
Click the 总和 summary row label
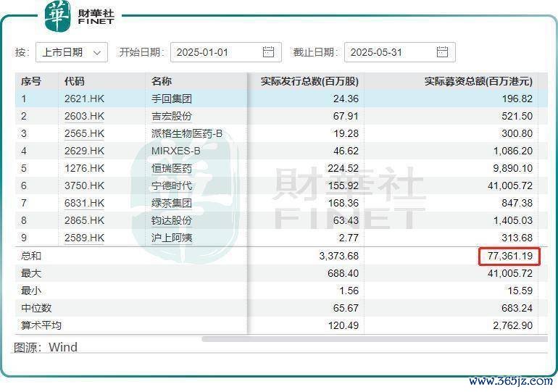coord(31,256)
